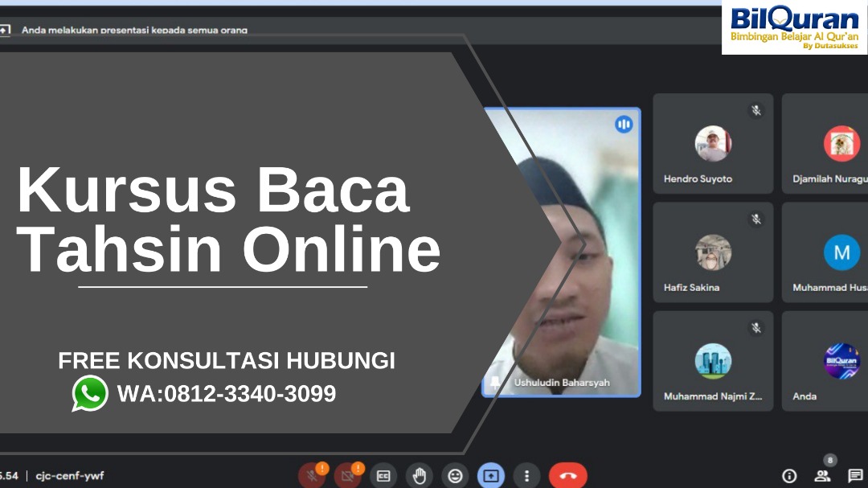Image resolution: width=868 pixels, height=488 pixels.
Task: Open the chat messages icon
Action: pos(855,475)
